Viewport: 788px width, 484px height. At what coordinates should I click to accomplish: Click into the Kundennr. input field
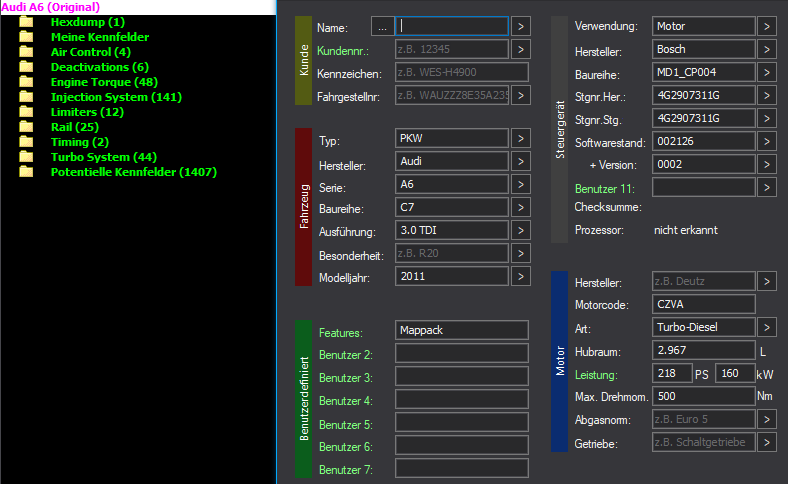pos(452,49)
